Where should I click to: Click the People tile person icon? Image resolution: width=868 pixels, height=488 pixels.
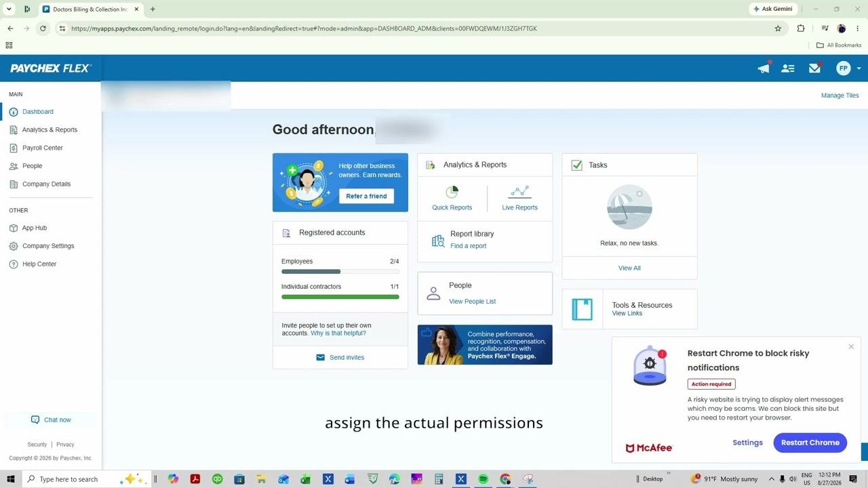point(433,293)
